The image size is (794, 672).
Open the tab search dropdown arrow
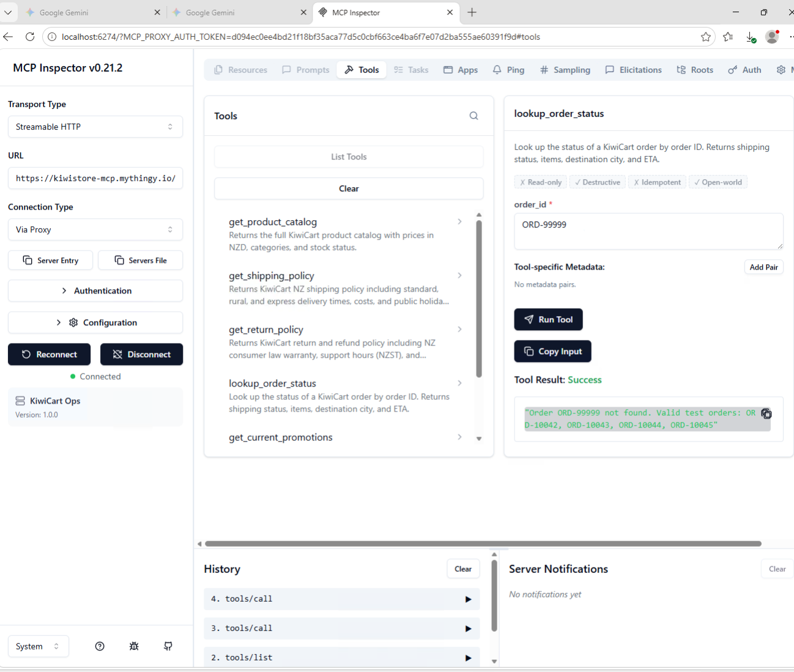click(8, 12)
